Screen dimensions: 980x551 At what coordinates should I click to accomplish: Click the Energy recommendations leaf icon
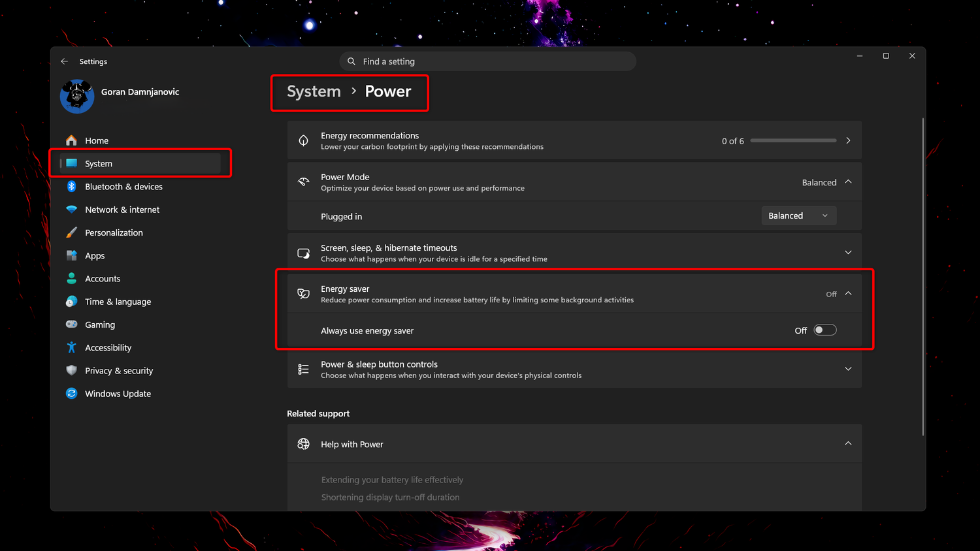click(x=304, y=140)
